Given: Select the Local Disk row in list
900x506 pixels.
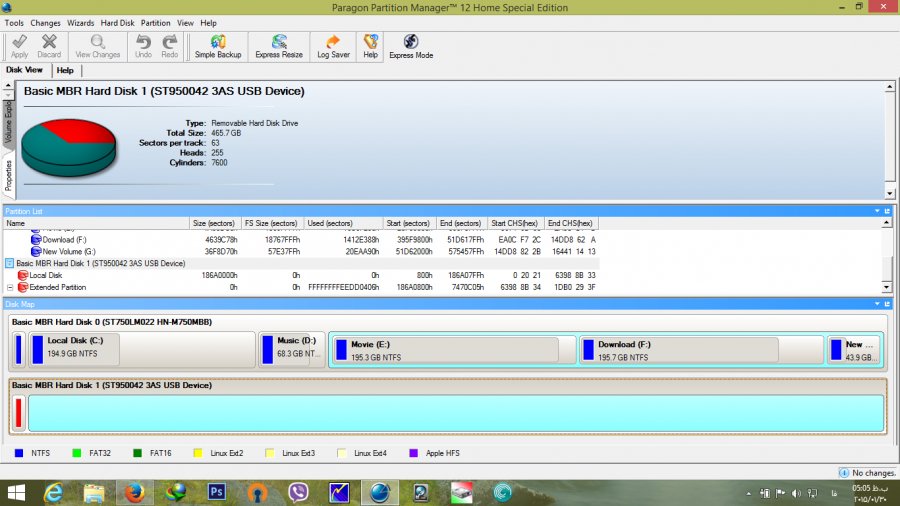Looking at the screenshot, I should click(301, 275).
